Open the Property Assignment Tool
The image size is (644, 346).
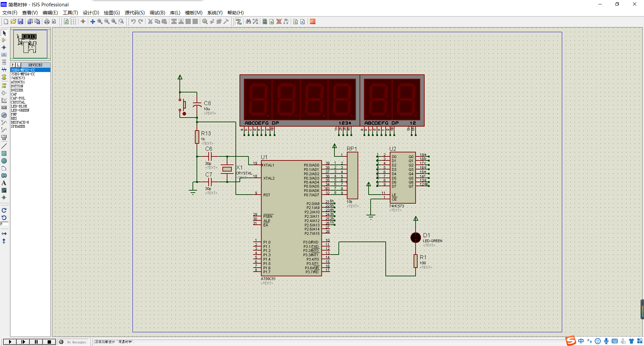[x=255, y=21]
